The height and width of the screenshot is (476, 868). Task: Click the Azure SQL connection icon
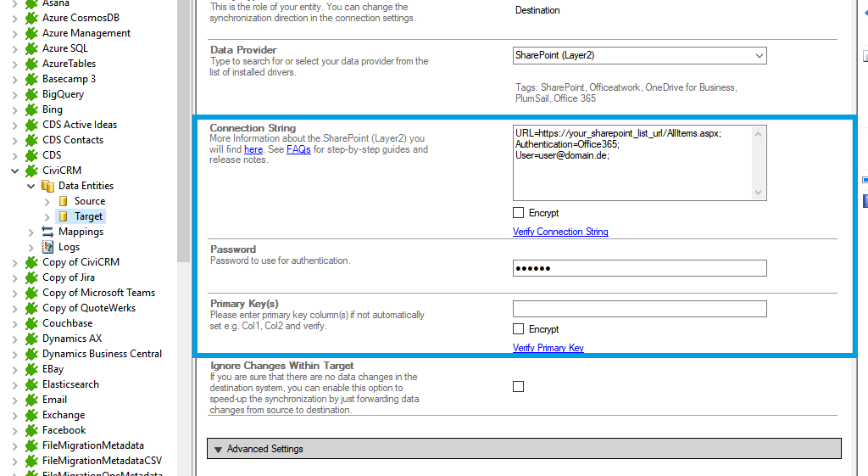(31, 48)
